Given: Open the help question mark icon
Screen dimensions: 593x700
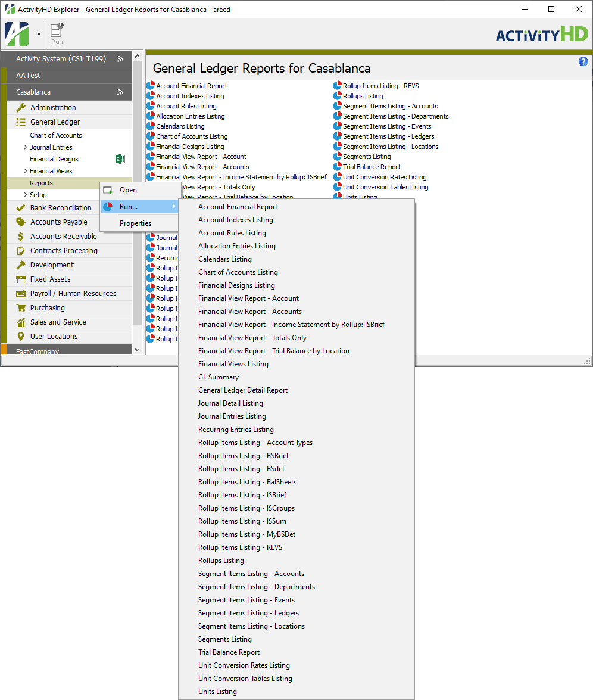Looking at the screenshot, I should (x=583, y=62).
